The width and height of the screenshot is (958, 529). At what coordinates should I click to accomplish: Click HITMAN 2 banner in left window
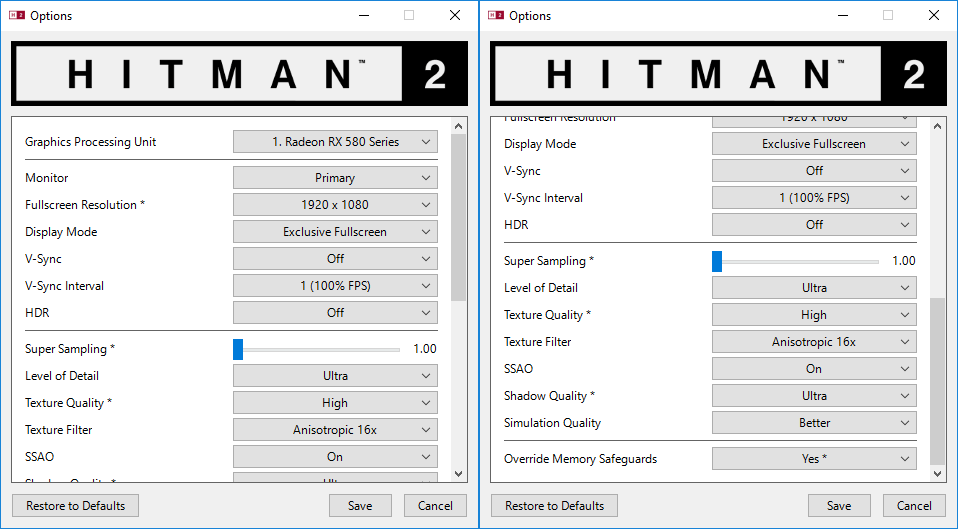(240, 74)
